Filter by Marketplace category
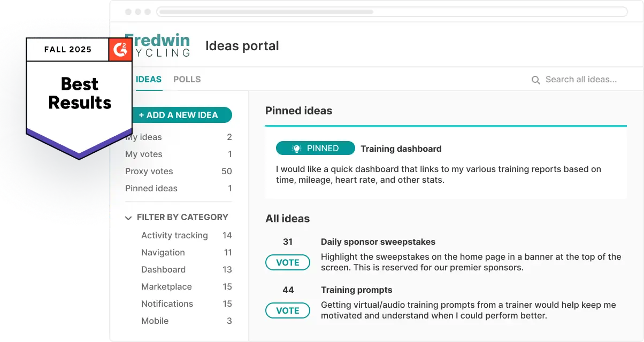This screenshot has height=342, width=644. (166, 287)
